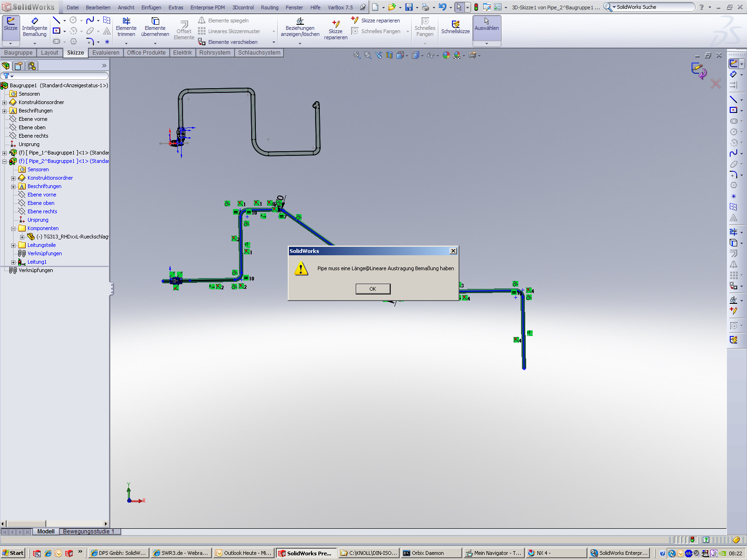
Task: Open the Elemente trimmen dropdown arrow
Action: pos(126,43)
